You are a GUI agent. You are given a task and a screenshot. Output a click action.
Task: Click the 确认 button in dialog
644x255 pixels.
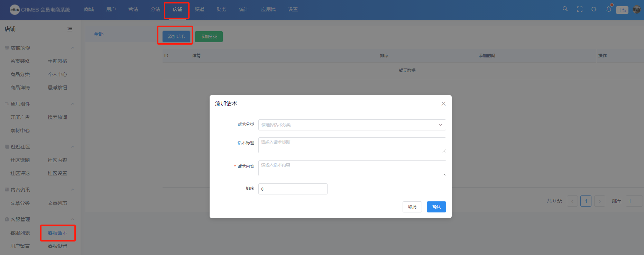click(436, 207)
